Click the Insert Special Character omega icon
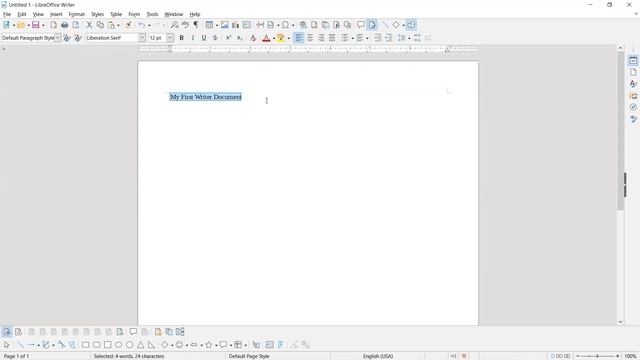 (285, 25)
